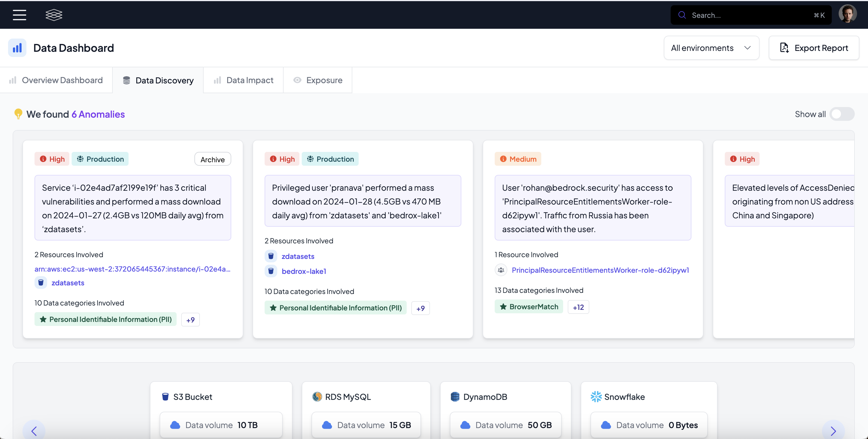Click the Medium severity badge
The image size is (868, 439).
point(518,159)
